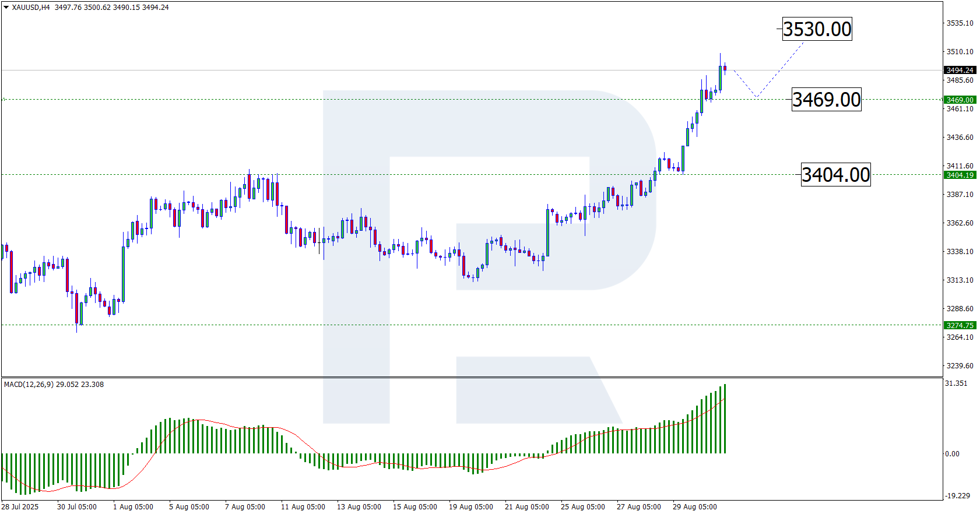980x514 pixels.
Task: Click the black 3494.24 current price tag
Action: click(960, 71)
